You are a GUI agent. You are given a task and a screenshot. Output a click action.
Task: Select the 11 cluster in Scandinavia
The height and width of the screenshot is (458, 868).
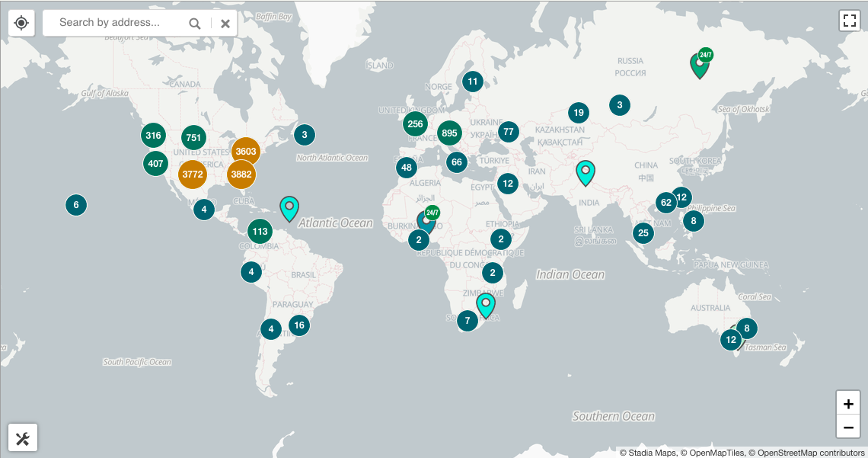click(473, 82)
